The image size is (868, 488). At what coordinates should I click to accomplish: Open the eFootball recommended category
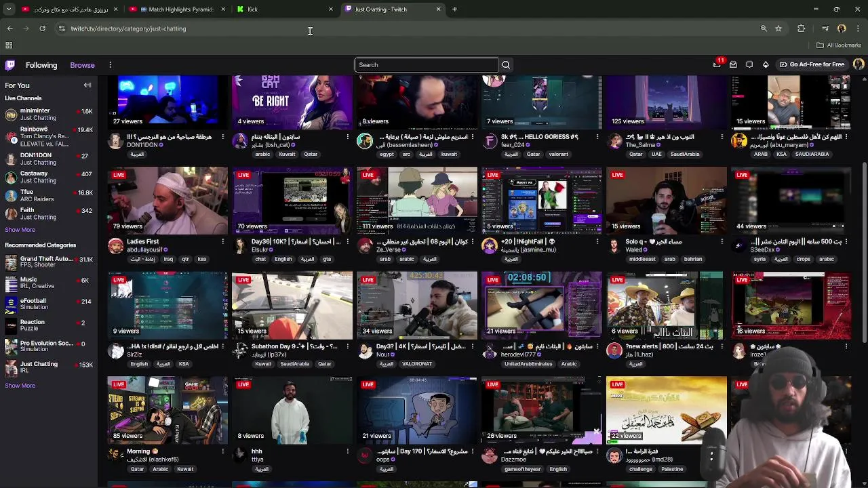pos(47,304)
